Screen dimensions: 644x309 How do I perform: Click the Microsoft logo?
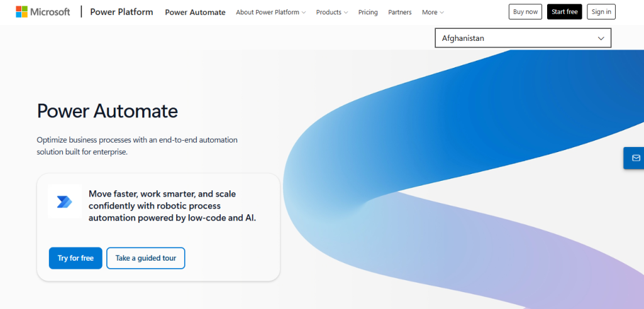(x=43, y=12)
